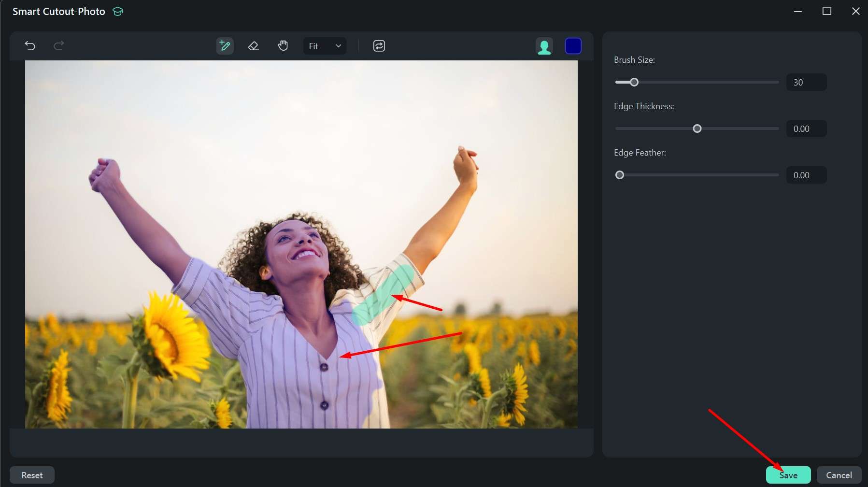Cancel the Smart Cutout dialog

click(x=839, y=475)
